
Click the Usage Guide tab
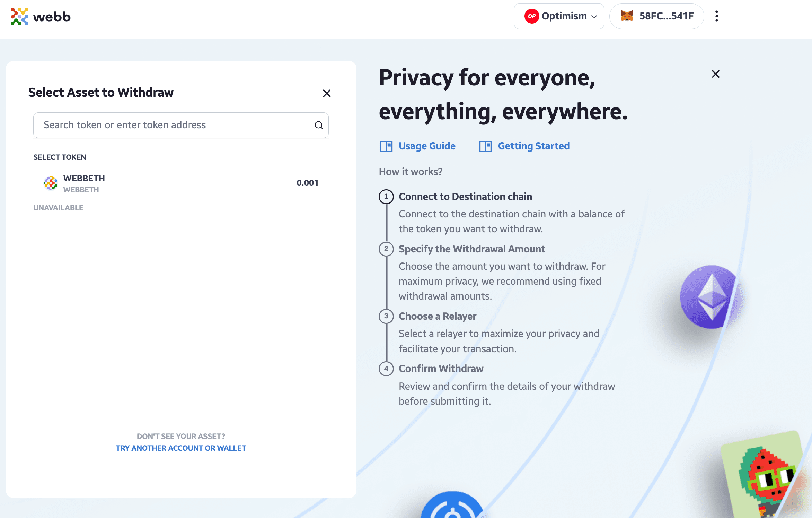417,146
